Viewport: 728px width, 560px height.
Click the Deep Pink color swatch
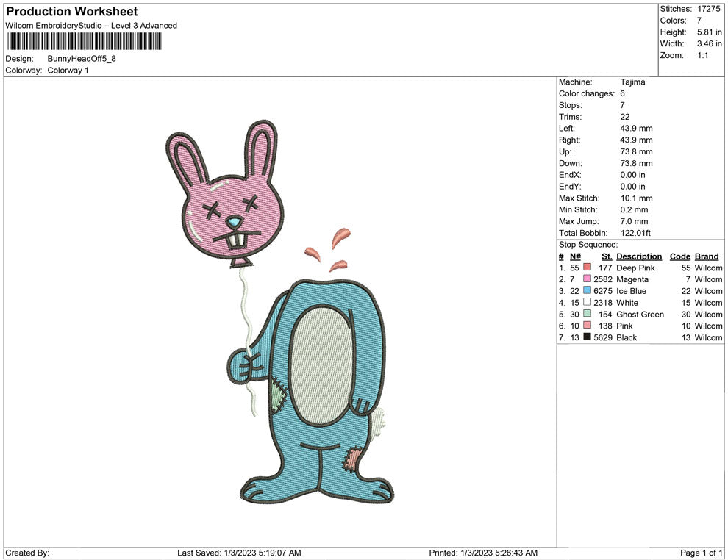point(588,268)
